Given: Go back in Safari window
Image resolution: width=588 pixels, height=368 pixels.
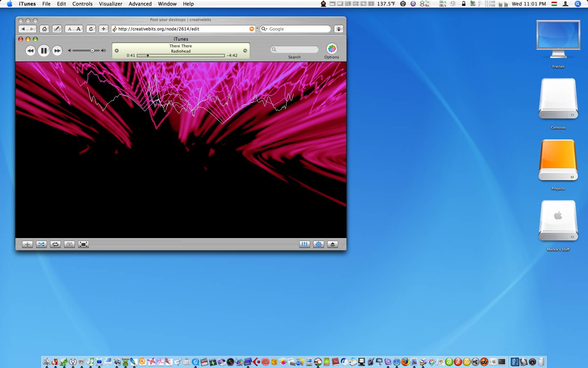Looking at the screenshot, I should [23, 29].
